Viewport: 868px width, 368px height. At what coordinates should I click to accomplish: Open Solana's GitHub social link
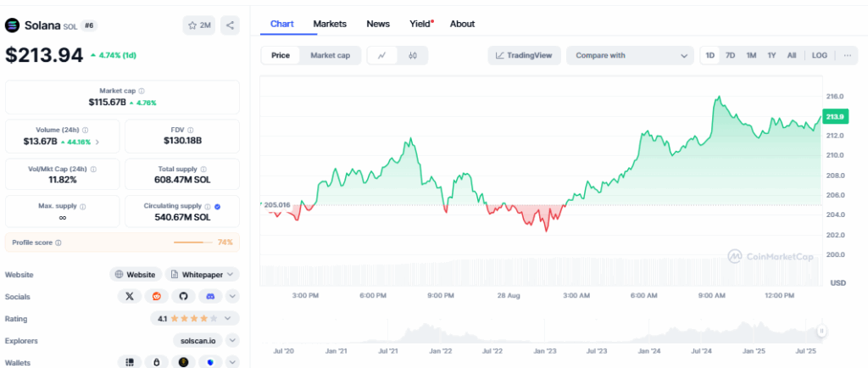(183, 297)
